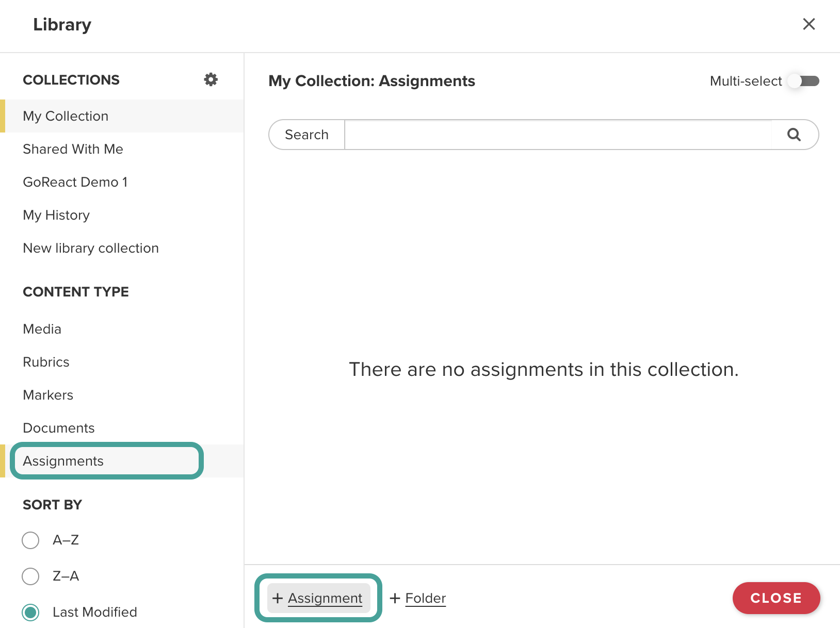Add a new Assignment
Image resolution: width=840 pixels, height=628 pixels.
pyautogui.click(x=318, y=598)
